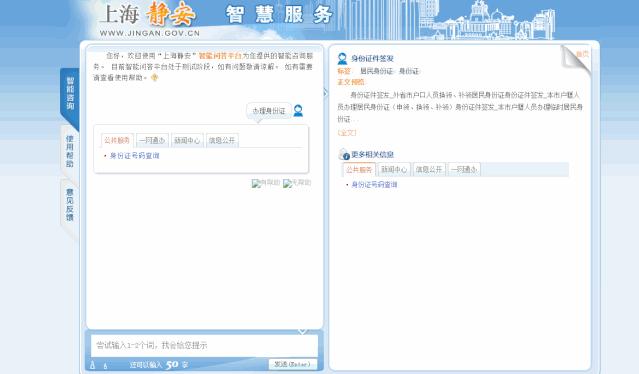Image resolution: width=639 pixels, height=374 pixels.
Task: Click the 身份证 tag next to 居民身份证
Action: tap(409, 71)
